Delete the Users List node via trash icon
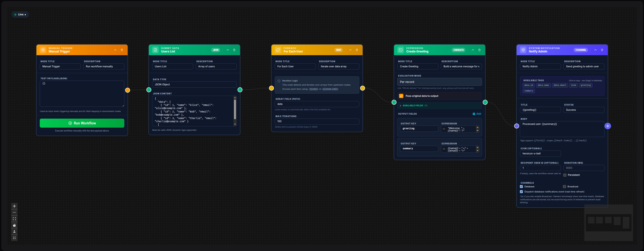This screenshot has height=251, width=644. (234, 50)
